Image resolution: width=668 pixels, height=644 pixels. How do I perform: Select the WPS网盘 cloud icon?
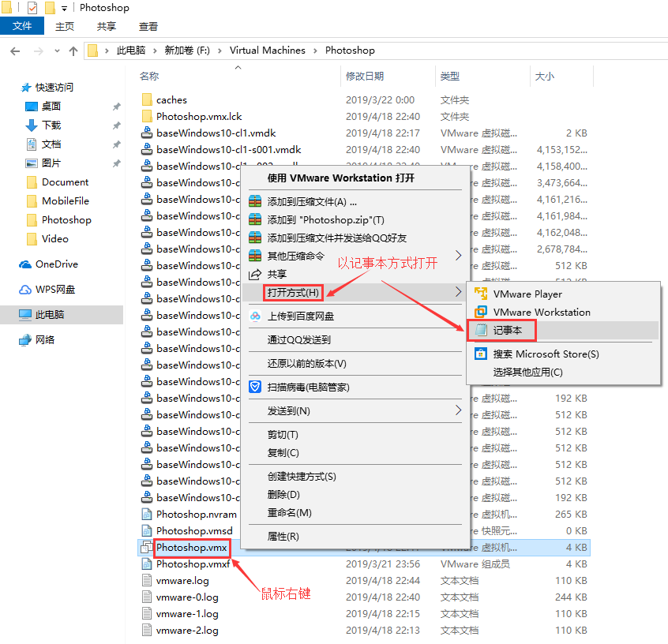[x=25, y=290]
